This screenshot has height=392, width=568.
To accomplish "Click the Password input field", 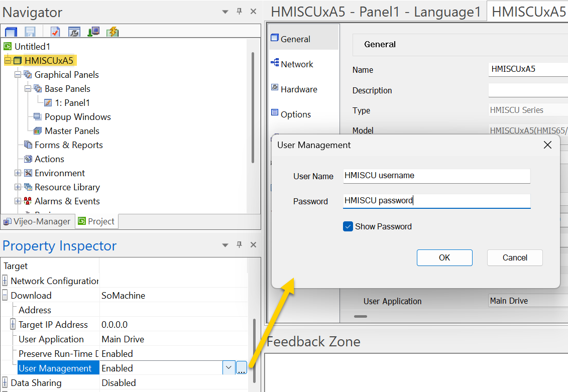I will [437, 201].
